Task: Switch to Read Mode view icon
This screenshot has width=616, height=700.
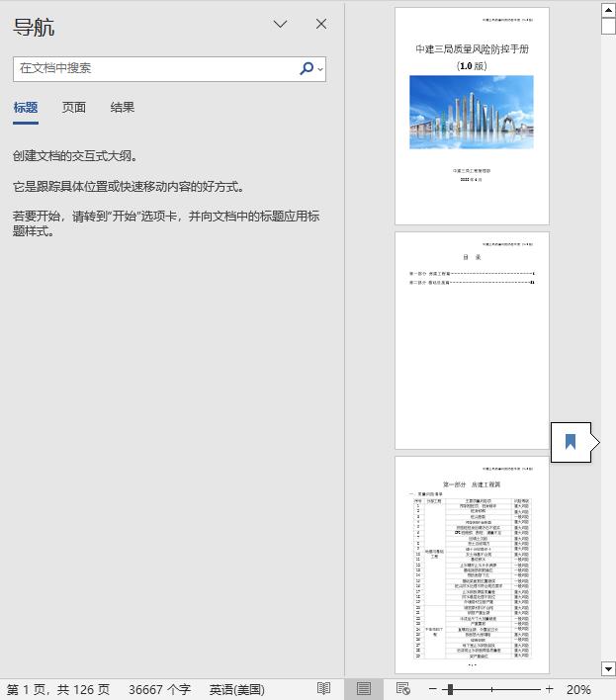Action: [323, 688]
